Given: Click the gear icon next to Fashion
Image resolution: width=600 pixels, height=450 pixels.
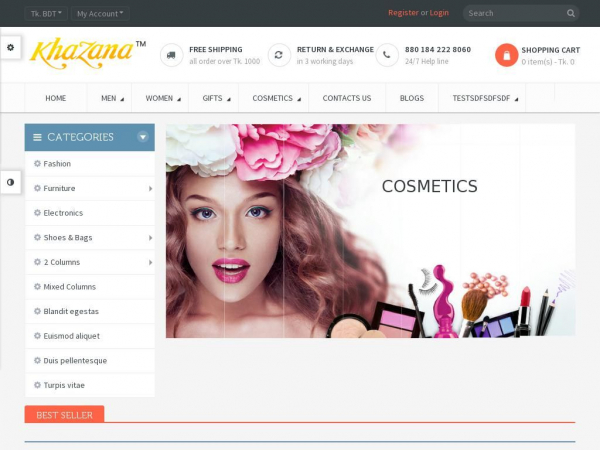Looking at the screenshot, I should point(37,164).
